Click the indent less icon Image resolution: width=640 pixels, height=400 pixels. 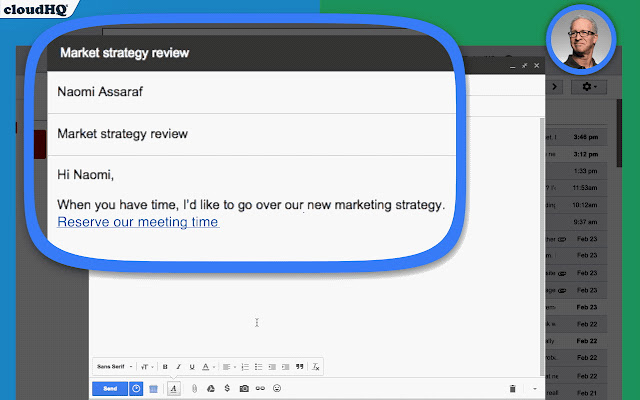pos(272,367)
